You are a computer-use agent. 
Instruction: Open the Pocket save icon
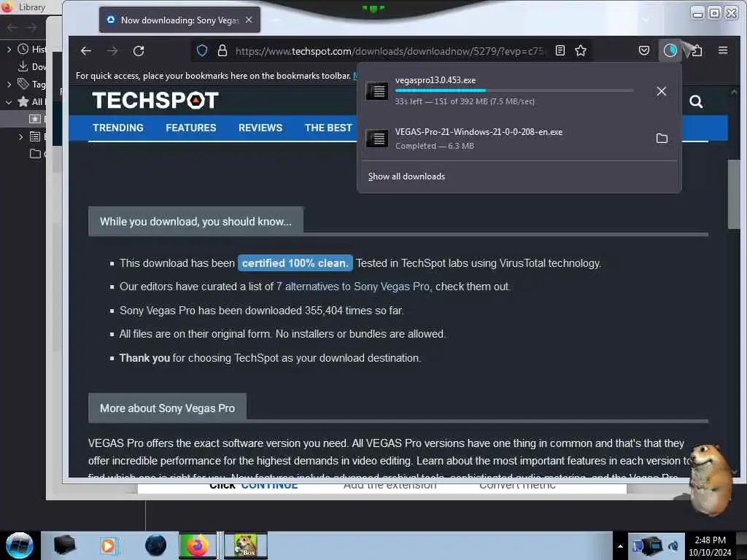click(644, 50)
